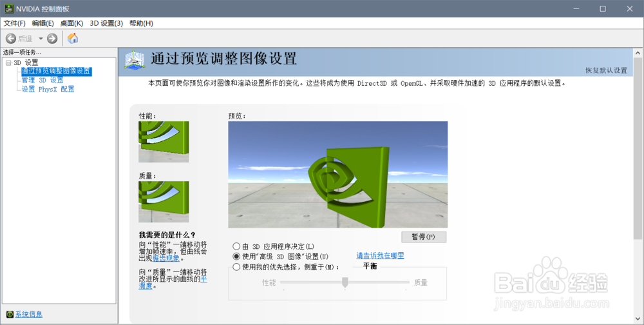The image size is (644, 325).
Task: Click the system information icon
Action: 10,315
